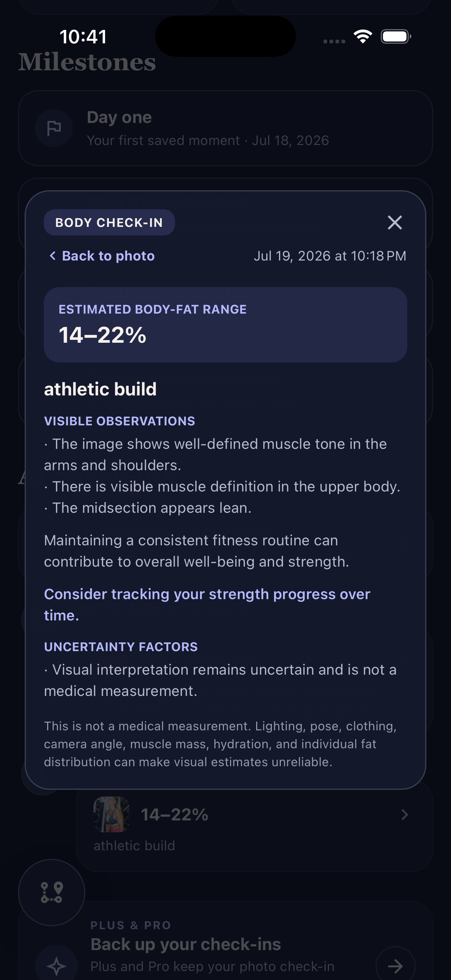Open the check-in photo thumbnail
The image size is (451, 980).
click(111, 814)
